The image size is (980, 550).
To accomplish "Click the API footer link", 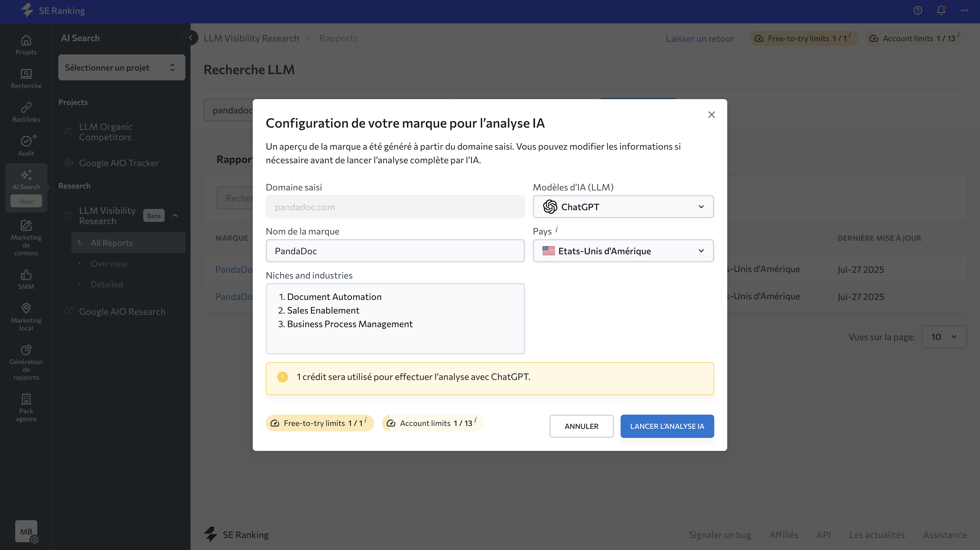I will (x=823, y=534).
